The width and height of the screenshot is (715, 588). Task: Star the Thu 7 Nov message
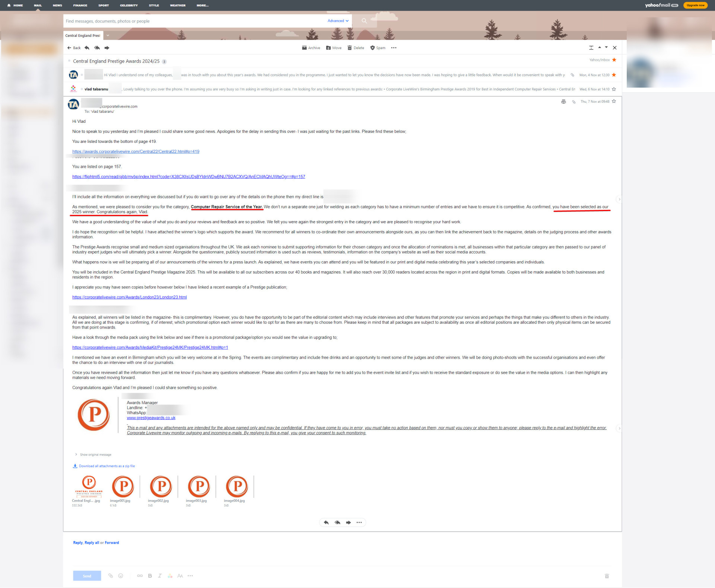pos(614,101)
